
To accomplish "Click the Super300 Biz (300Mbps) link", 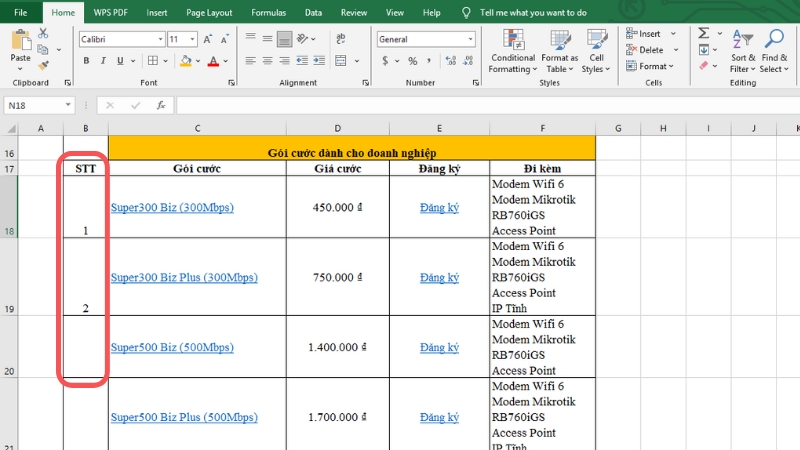I will (x=171, y=207).
